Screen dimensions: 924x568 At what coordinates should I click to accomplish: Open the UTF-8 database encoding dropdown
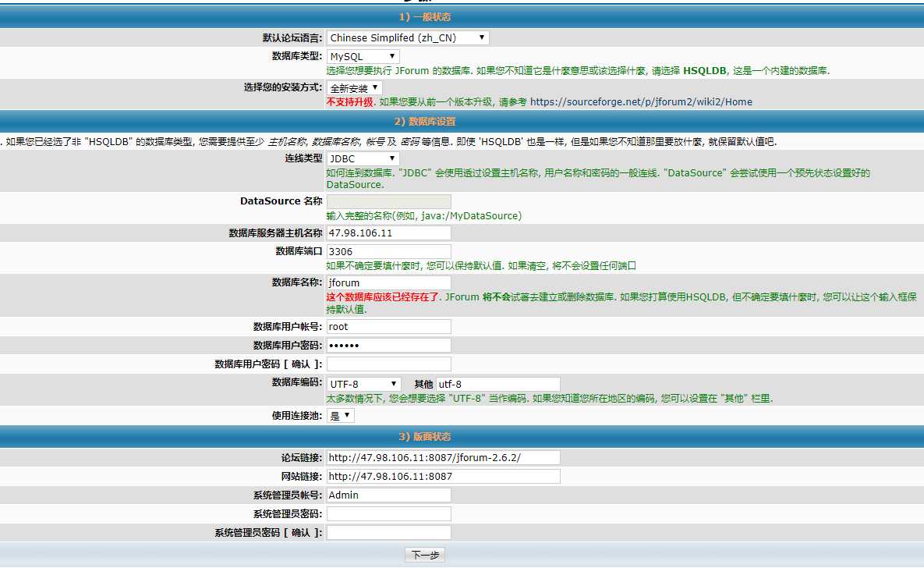point(363,384)
